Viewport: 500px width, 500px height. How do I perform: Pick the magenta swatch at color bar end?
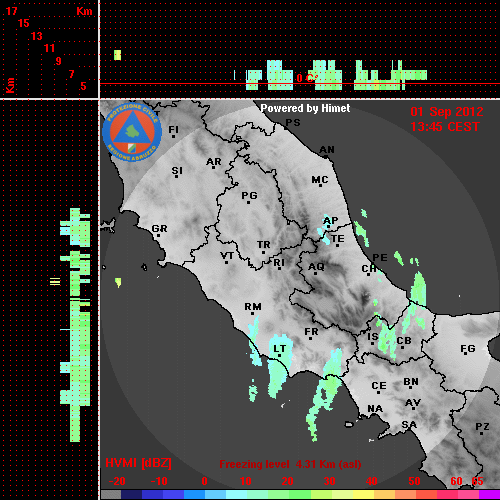click(x=489, y=494)
